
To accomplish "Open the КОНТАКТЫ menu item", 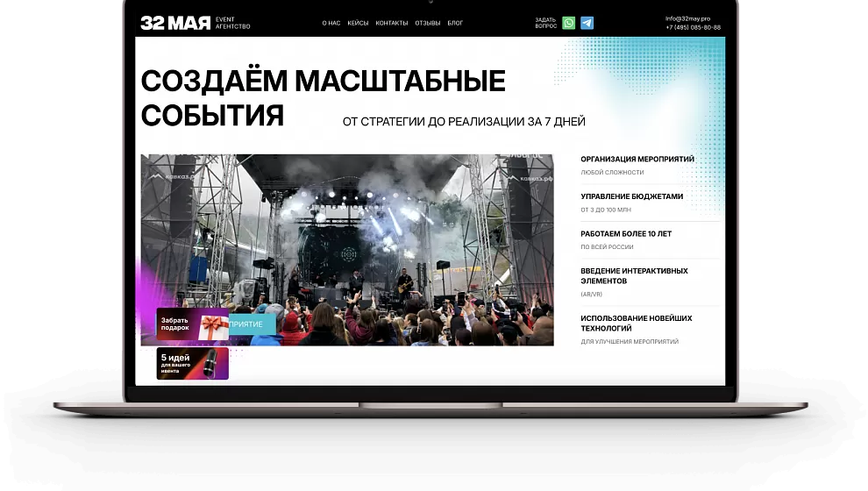I will pos(391,24).
